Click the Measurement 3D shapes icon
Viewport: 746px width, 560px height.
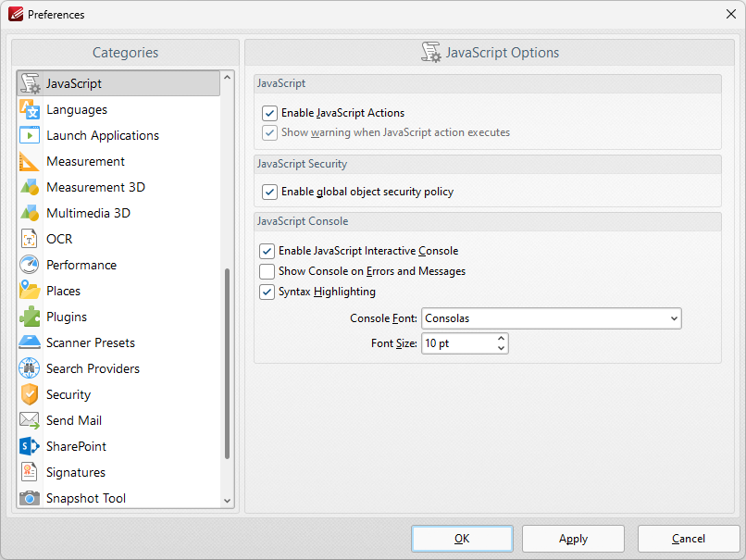coord(30,187)
